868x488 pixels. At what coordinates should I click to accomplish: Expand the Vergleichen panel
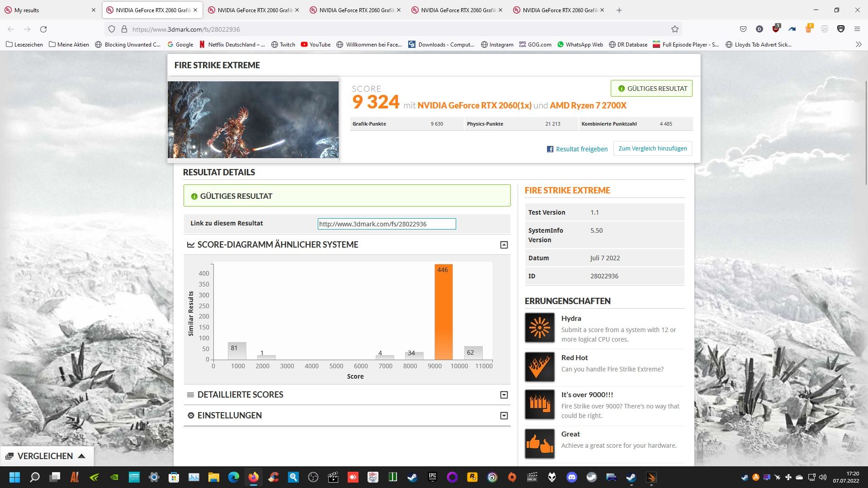pos(47,456)
